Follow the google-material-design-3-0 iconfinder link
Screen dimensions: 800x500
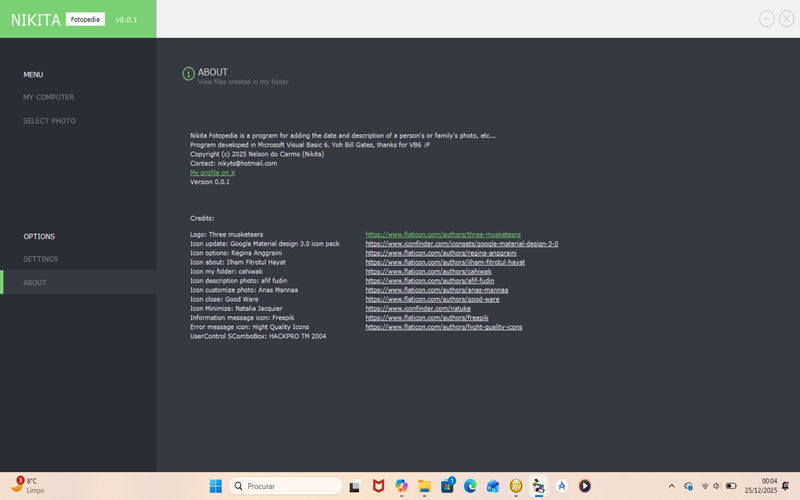(x=461, y=244)
